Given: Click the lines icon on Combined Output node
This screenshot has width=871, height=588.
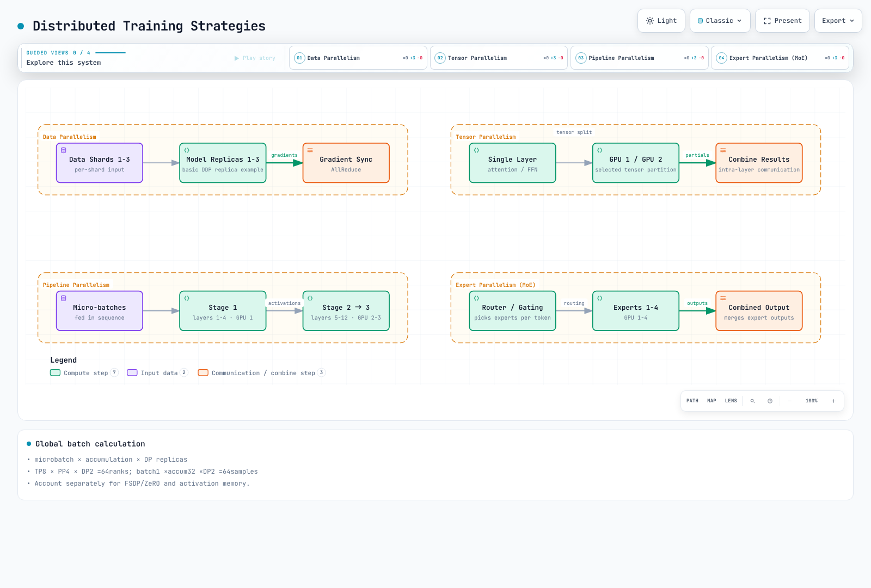Looking at the screenshot, I should tap(723, 298).
